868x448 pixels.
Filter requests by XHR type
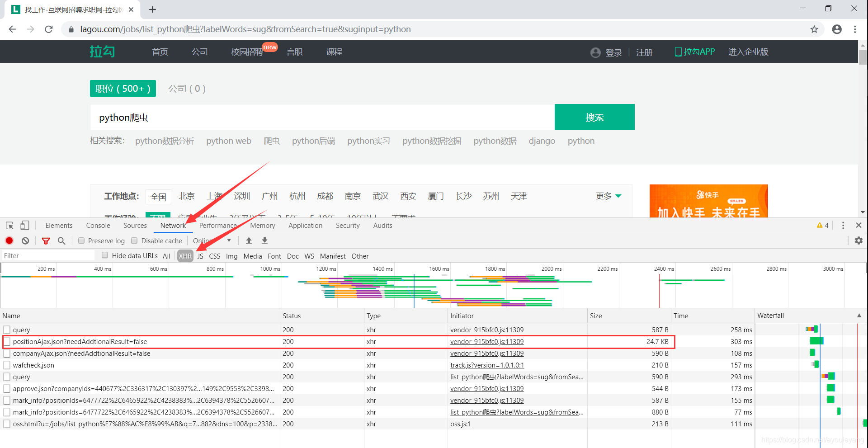185,256
